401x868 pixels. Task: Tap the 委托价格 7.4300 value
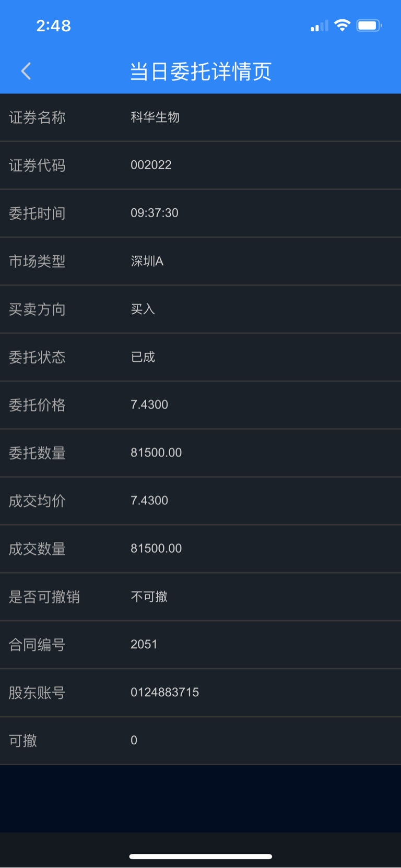click(x=149, y=405)
